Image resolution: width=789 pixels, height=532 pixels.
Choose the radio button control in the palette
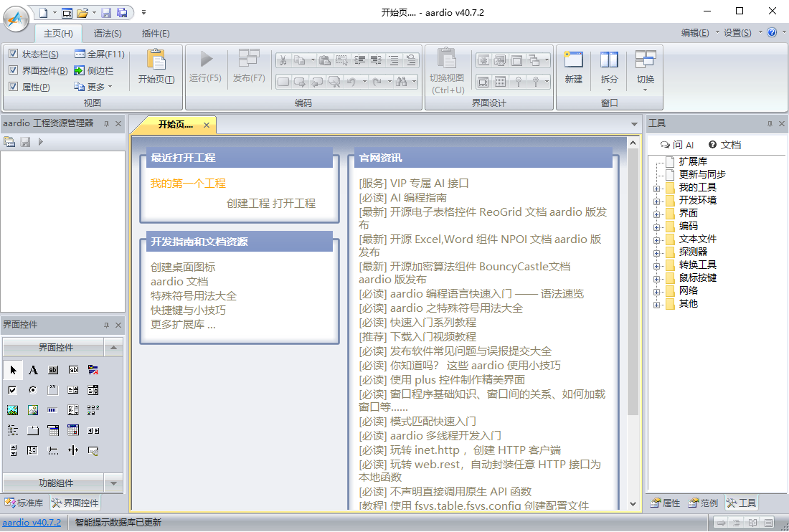(33, 390)
